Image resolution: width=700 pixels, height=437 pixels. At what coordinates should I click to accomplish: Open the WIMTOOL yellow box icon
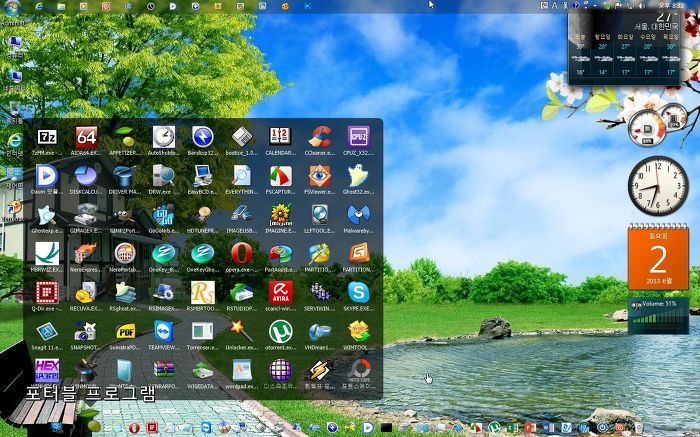coord(359,332)
